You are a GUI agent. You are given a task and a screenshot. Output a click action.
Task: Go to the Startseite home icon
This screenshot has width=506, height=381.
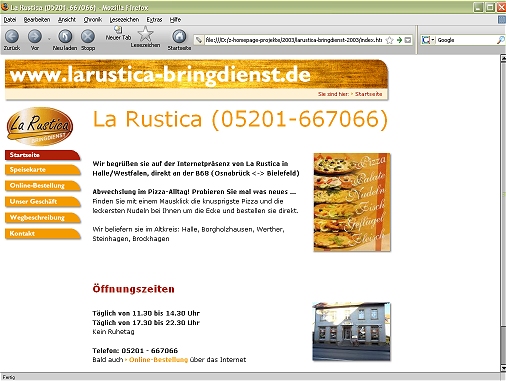coord(179,36)
